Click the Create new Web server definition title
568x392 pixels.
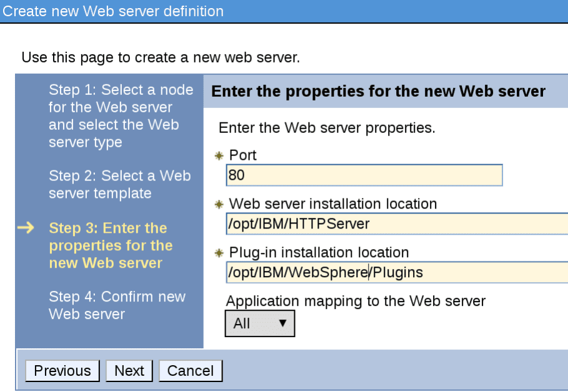point(113,11)
